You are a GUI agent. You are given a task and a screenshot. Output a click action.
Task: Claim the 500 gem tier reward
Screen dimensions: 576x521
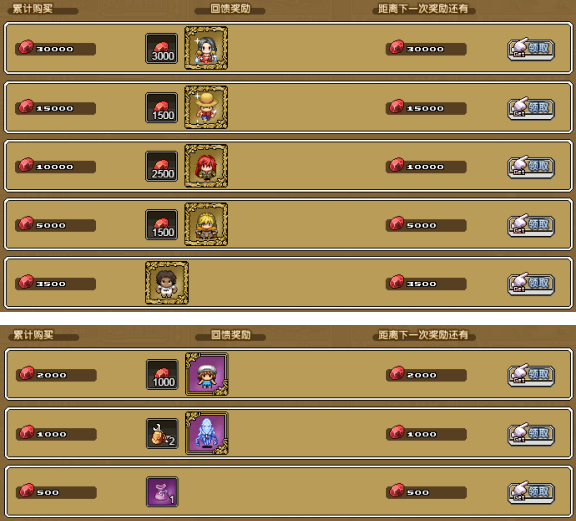click(531, 493)
